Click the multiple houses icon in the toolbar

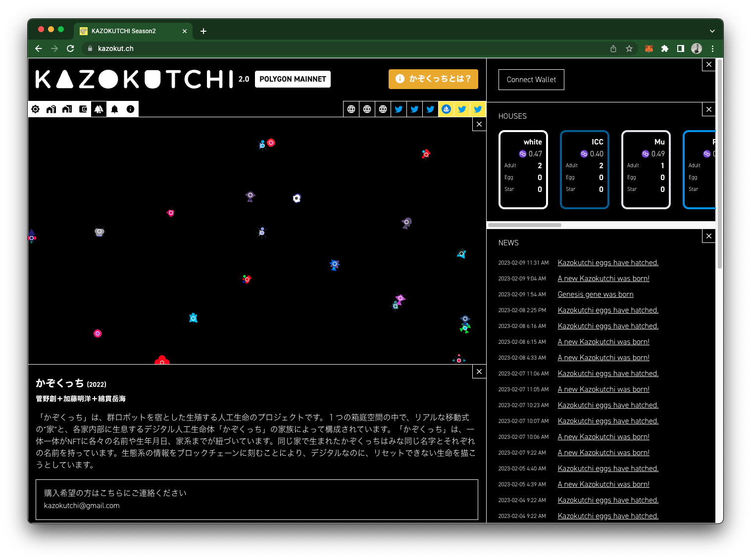point(67,109)
